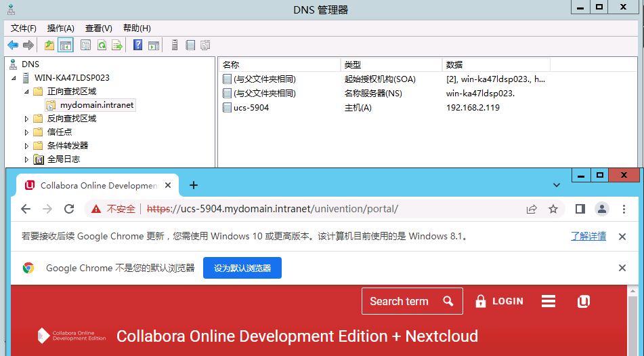Click the Up one level folder icon
Viewport: 644px width, 356px height.
49,45
